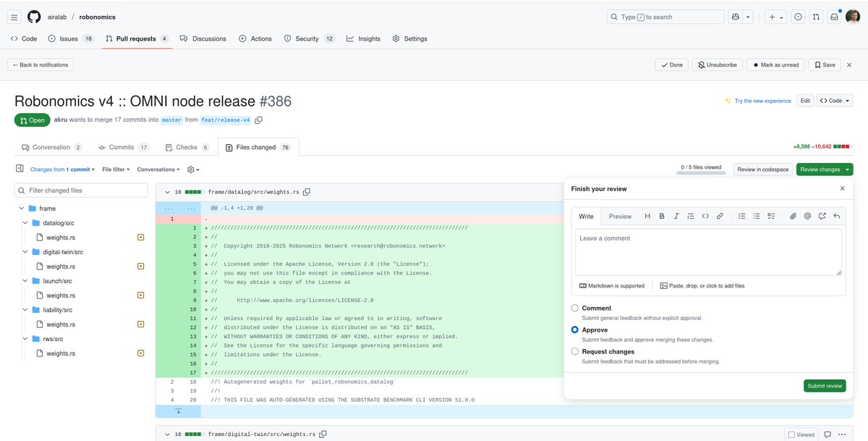The width and height of the screenshot is (868, 441).
Task: Toggle the file tree sidebar icon
Action: tap(20, 169)
